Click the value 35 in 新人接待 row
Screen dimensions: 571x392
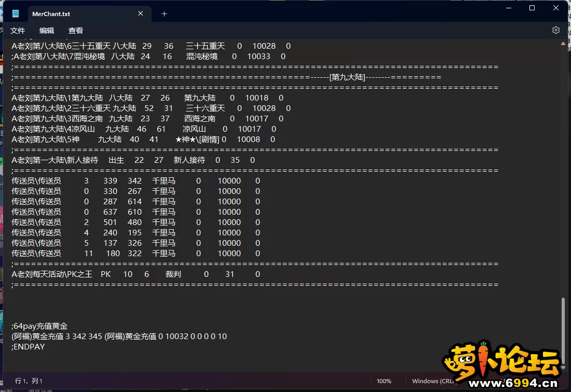235,160
